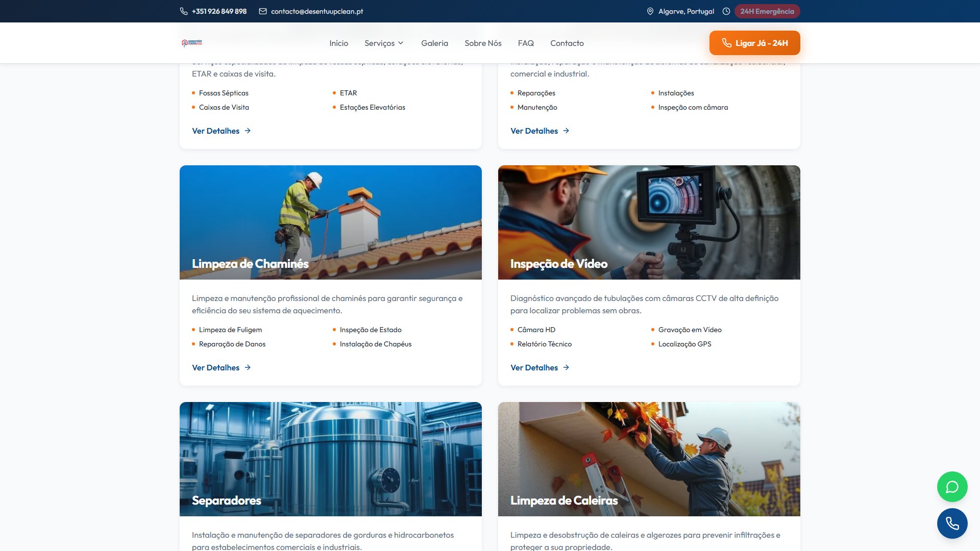Click the phone icon beside +351 926 849 898
Image resolution: width=980 pixels, height=551 pixels.
point(184,11)
